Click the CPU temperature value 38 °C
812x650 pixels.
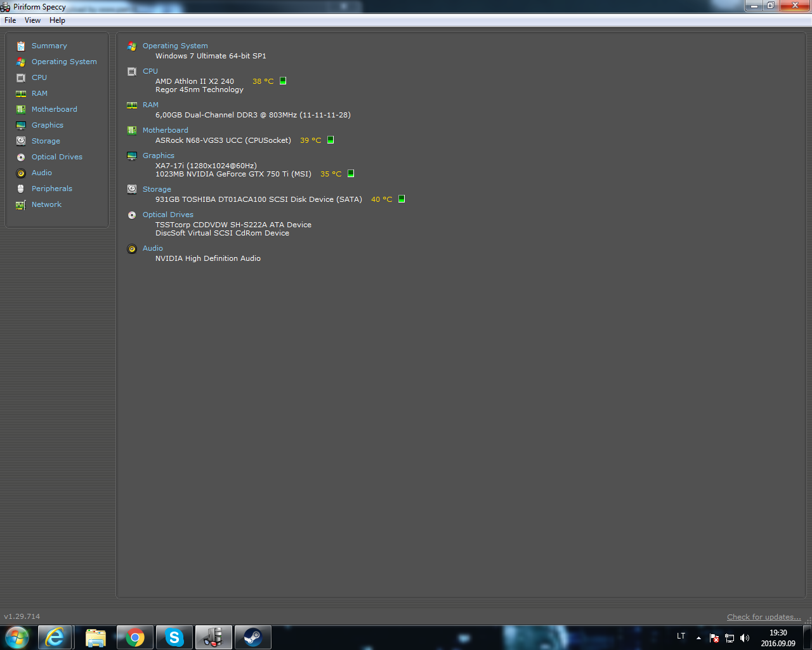point(263,81)
